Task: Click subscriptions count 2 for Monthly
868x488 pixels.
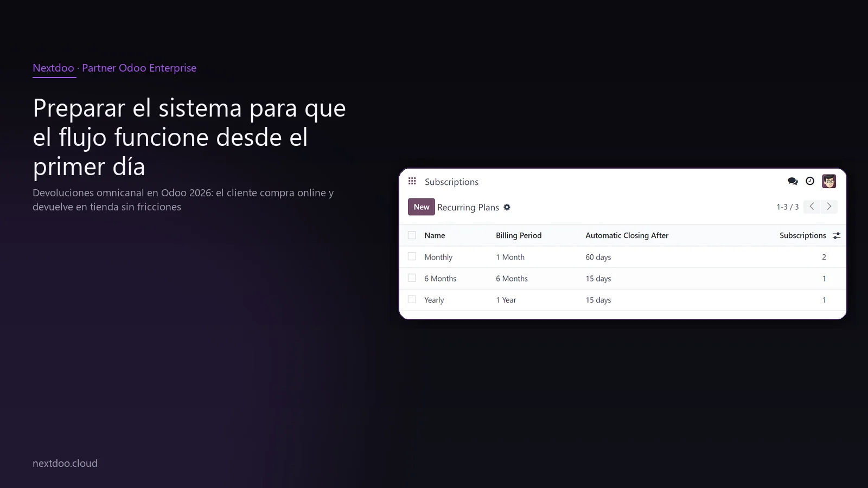Action: click(824, 257)
